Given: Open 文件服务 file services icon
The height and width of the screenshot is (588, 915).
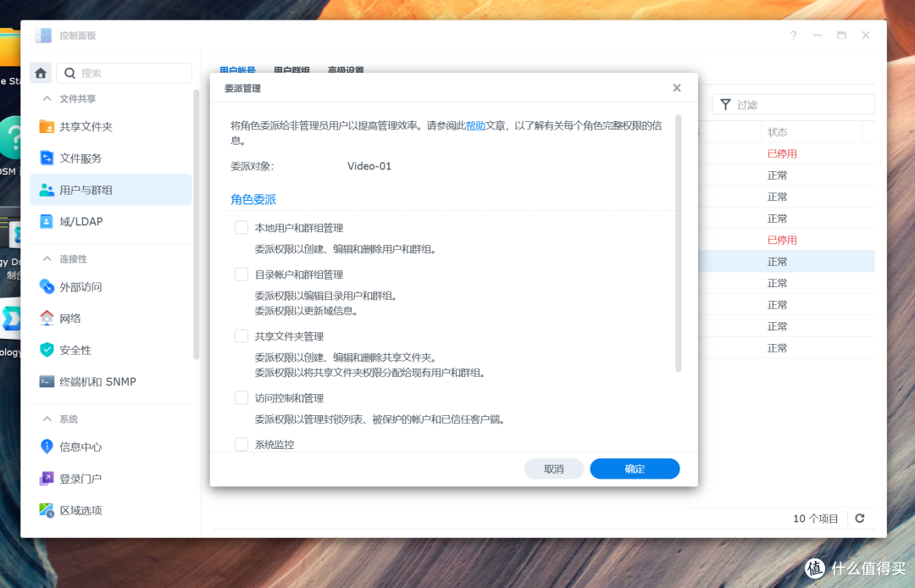Looking at the screenshot, I should click(x=47, y=158).
